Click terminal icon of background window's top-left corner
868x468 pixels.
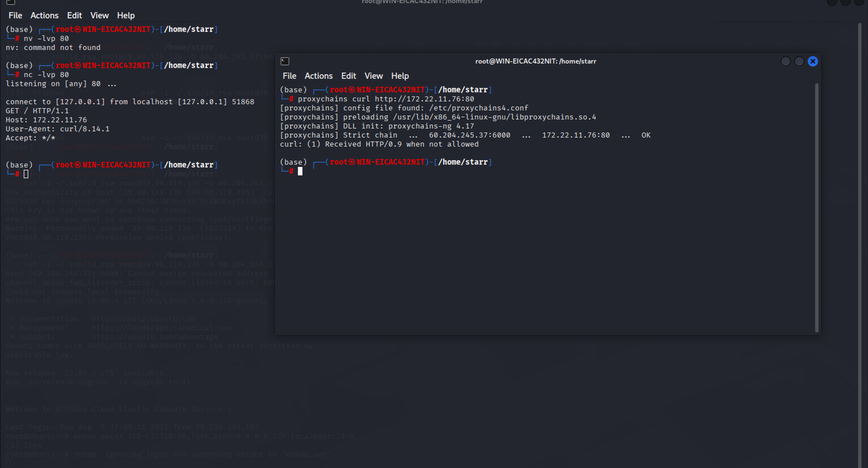coord(10,2)
